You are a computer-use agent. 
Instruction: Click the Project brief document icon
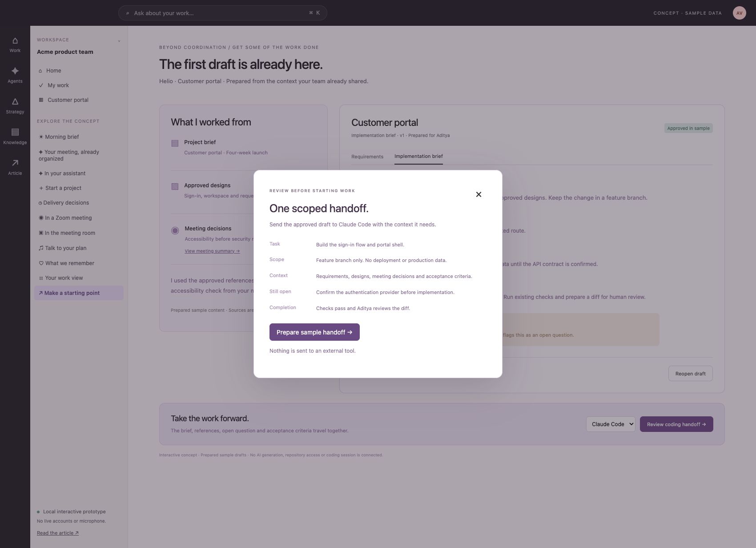[175, 143]
